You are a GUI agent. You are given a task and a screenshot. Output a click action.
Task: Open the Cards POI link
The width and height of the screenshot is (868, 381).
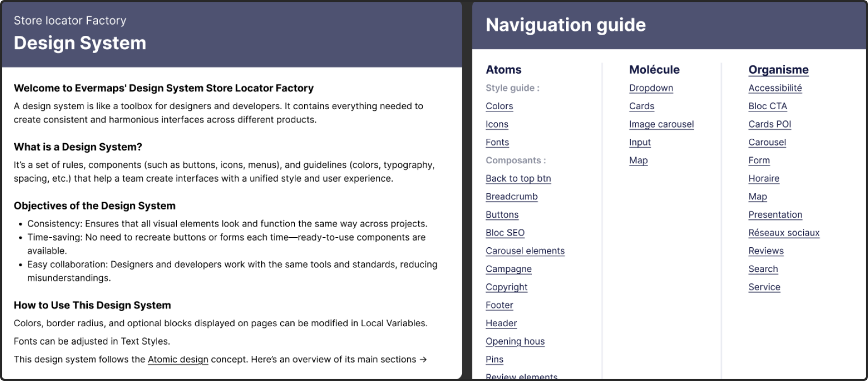(x=770, y=124)
